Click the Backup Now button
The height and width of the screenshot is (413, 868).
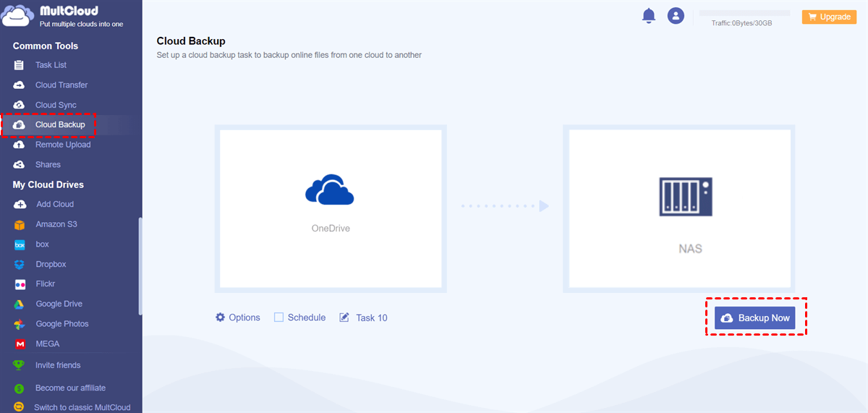(x=754, y=318)
